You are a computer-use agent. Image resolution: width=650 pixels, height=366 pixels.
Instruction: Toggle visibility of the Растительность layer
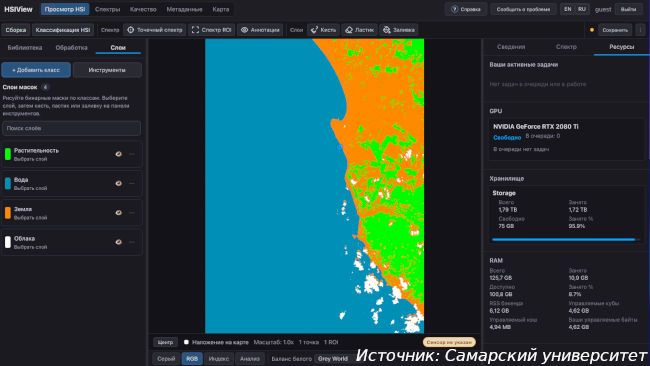pos(119,154)
